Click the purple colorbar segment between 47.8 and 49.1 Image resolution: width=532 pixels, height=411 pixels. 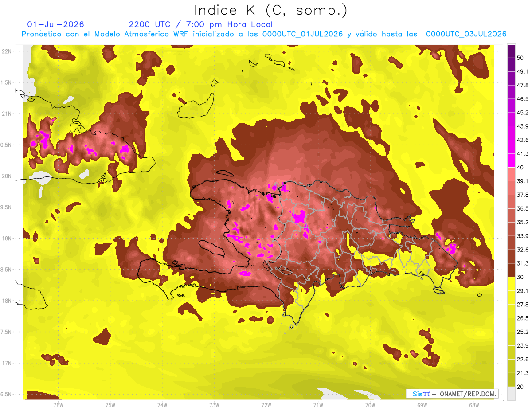coord(511,78)
